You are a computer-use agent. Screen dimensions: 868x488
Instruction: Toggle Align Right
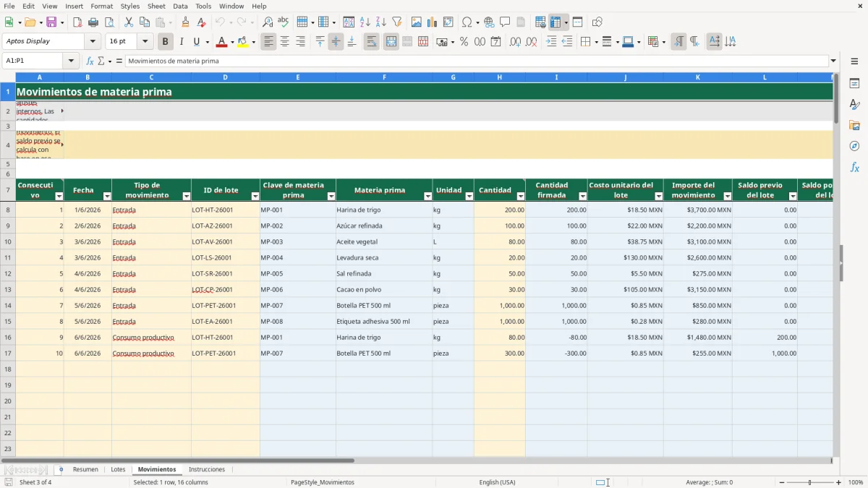pyautogui.click(x=301, y=42)
